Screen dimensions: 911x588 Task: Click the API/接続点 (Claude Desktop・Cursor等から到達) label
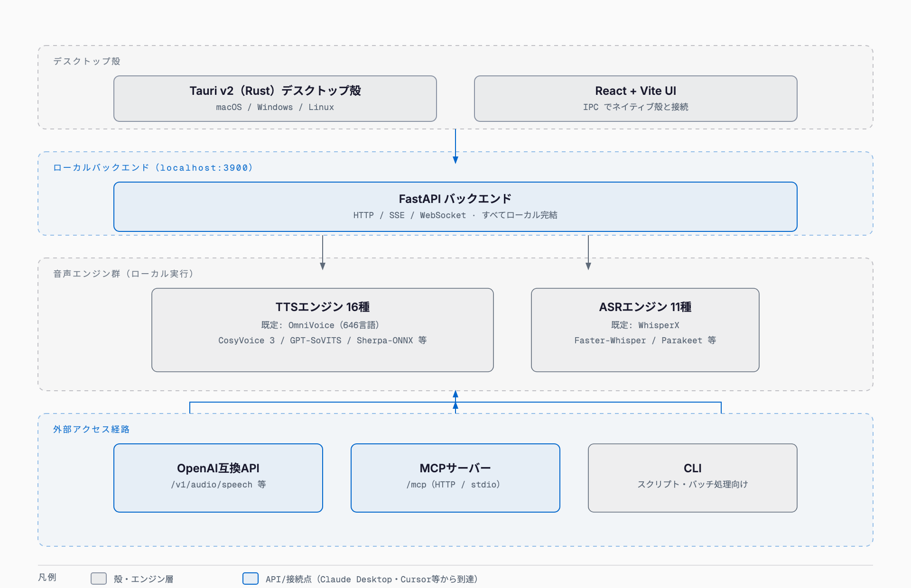(372, 579)
